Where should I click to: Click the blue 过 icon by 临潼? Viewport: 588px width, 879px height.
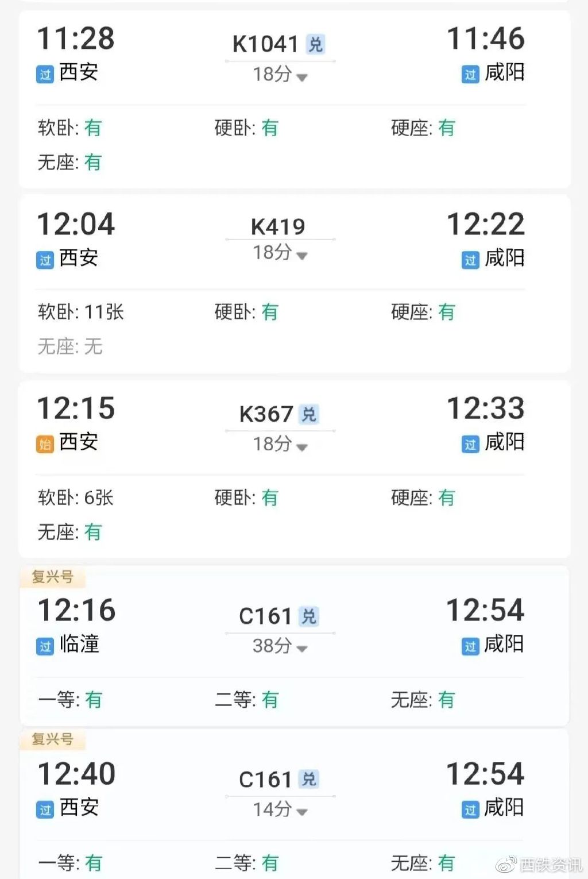click(x=45, y=646)
